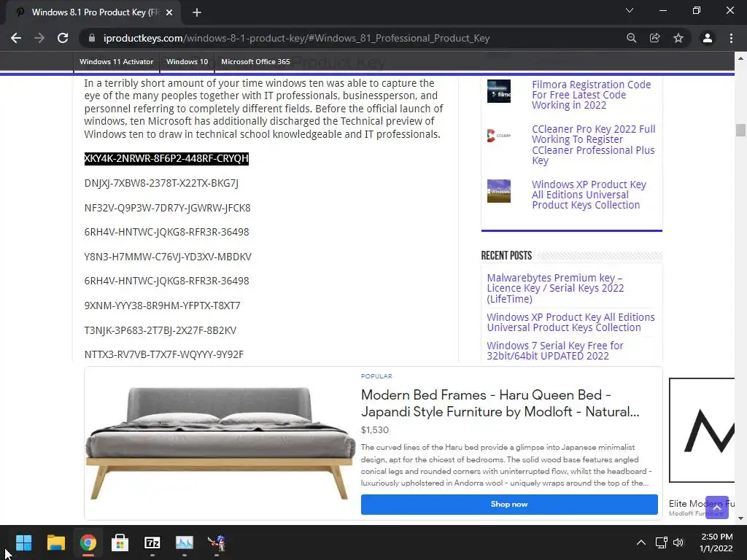The height and width of the screenshot is (560, 747).
Task: Show hidden tray icons chevron
Action: [641, 542]
